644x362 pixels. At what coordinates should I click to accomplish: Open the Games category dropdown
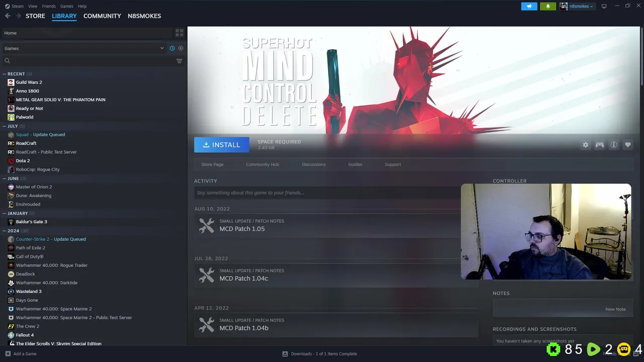point(84,48)
